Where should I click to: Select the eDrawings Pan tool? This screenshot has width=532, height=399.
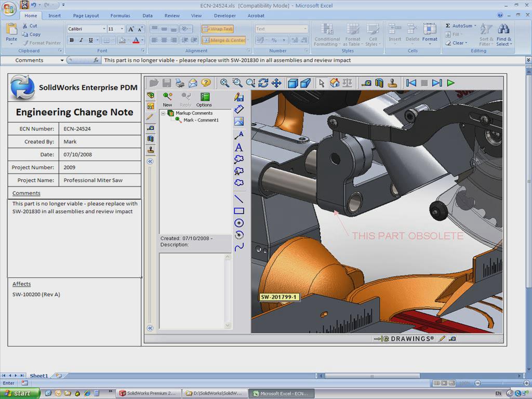click(x=276, y=83)
